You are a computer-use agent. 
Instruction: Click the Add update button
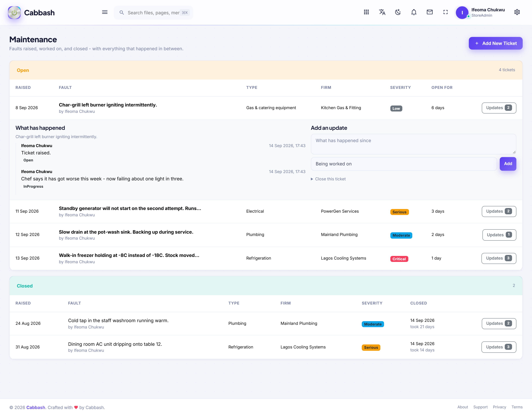[508, 164]
